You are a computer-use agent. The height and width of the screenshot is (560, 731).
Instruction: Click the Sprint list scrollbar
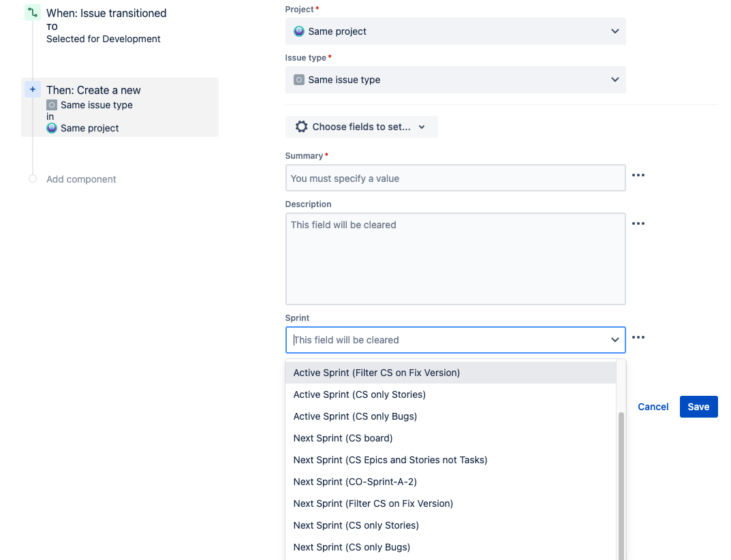(621, 484)
